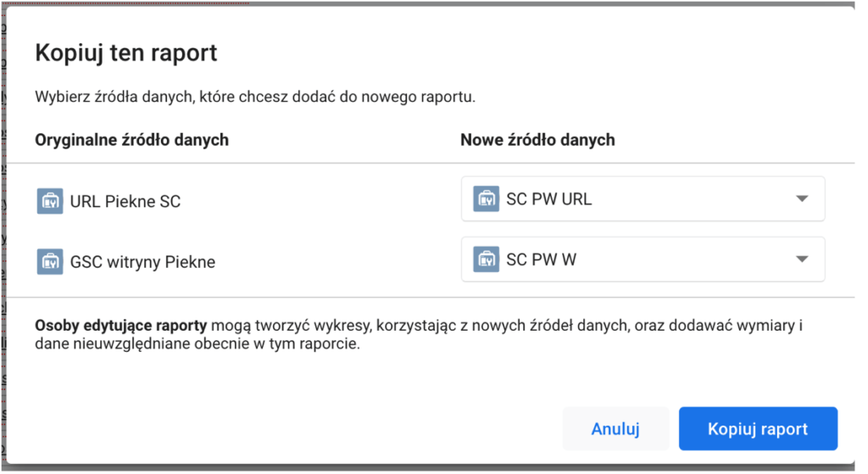Click the empty dialog area left of Anuluj
This screenshot has width=868, height=474.
pos(297,429)
